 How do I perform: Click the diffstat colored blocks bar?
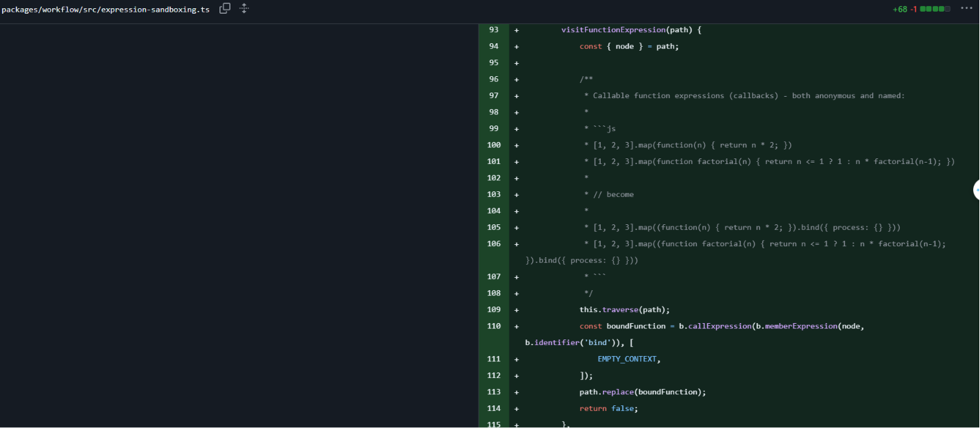click(x=935, y=10)
